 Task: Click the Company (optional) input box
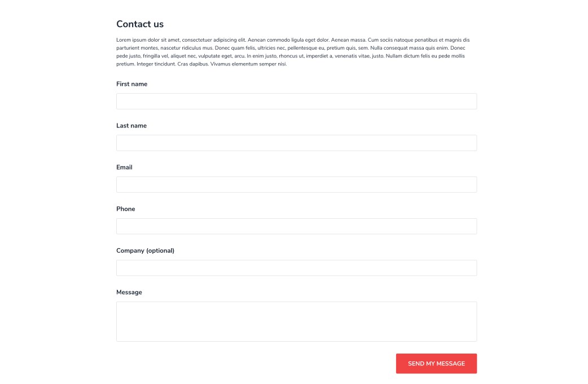(x=296, y=268)
